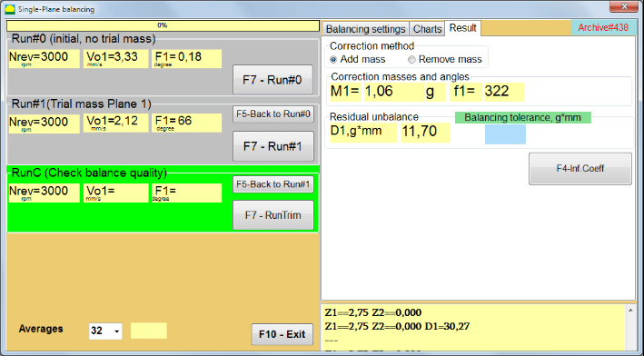Exit using the F10 - Exit button
Screen dimensions: 644x356
pos(282,334)
